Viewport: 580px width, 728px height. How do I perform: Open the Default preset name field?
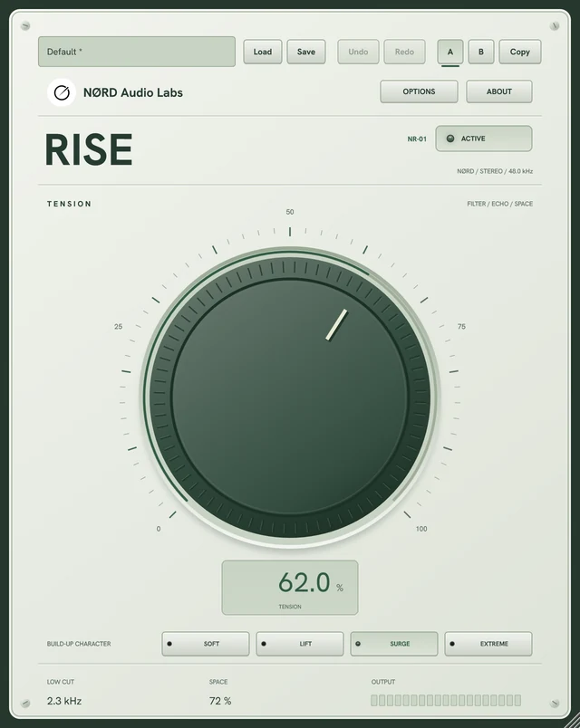137,52
